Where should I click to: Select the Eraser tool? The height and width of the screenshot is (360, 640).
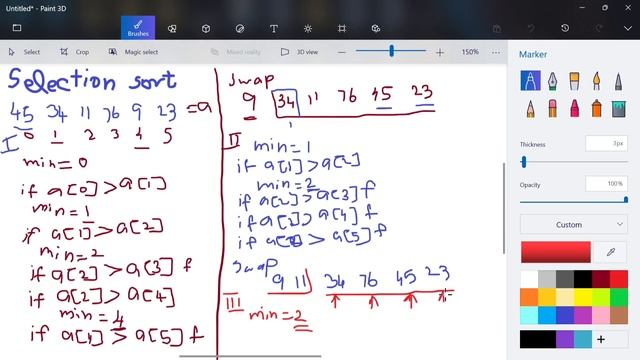point(552,109)
